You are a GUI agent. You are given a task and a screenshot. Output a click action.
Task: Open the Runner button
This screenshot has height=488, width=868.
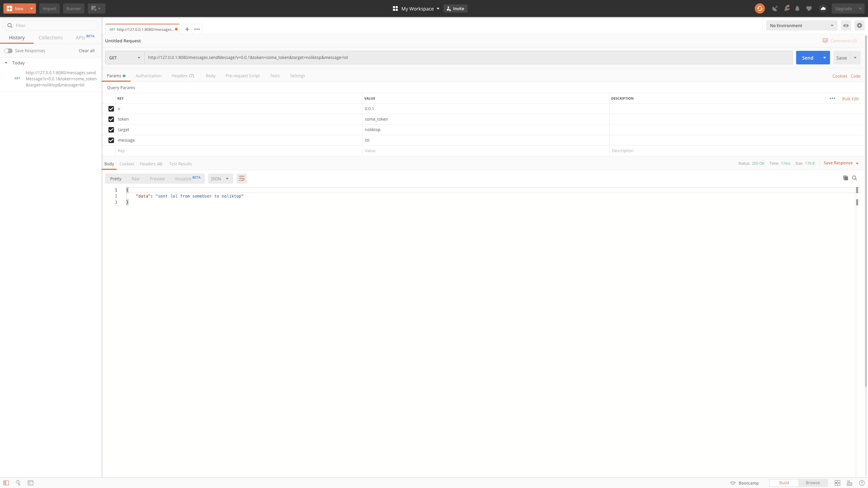pyautogui.click(x=74, y=8)
